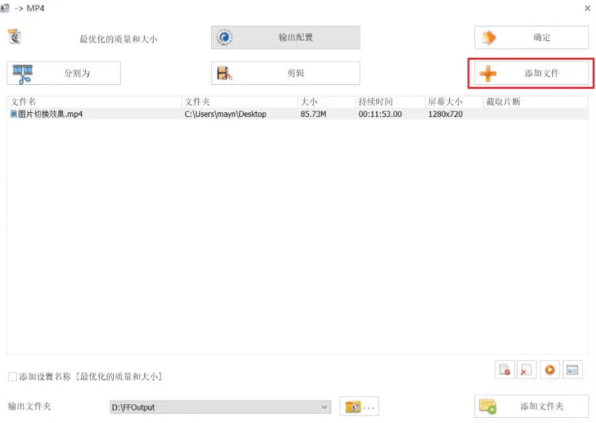Click the 添加文件夹 folder button

[x=531, y=406]
